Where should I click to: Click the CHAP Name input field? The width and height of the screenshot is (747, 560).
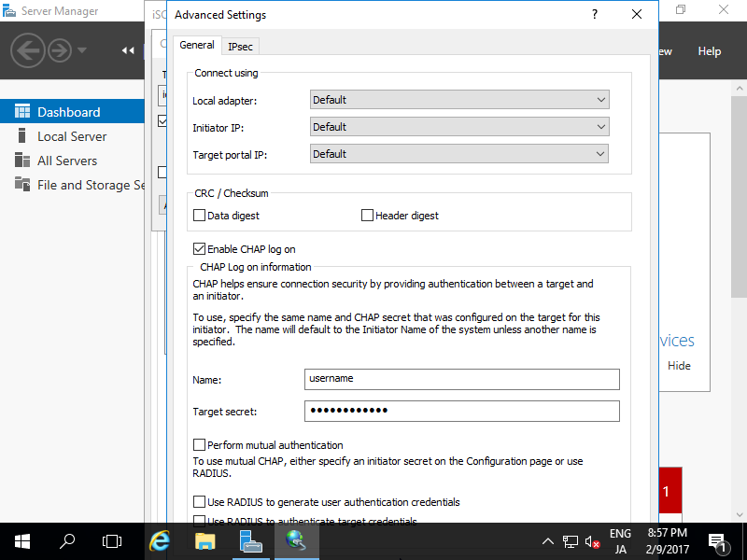coord(461,379)
